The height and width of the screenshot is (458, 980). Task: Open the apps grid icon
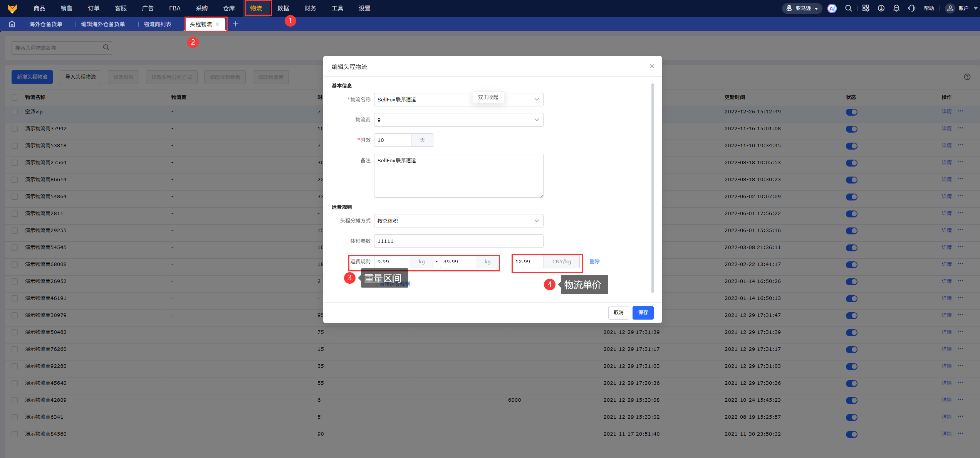tap(866, 8)
